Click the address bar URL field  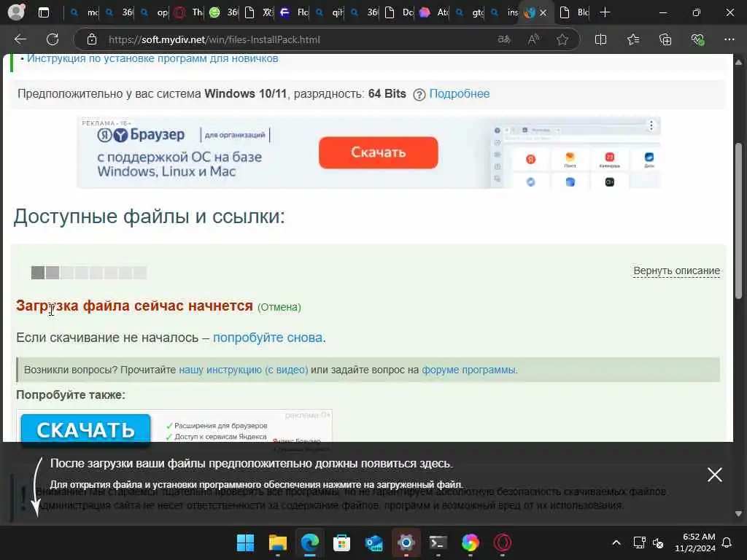pyautogui.click(x=295, y=39)
